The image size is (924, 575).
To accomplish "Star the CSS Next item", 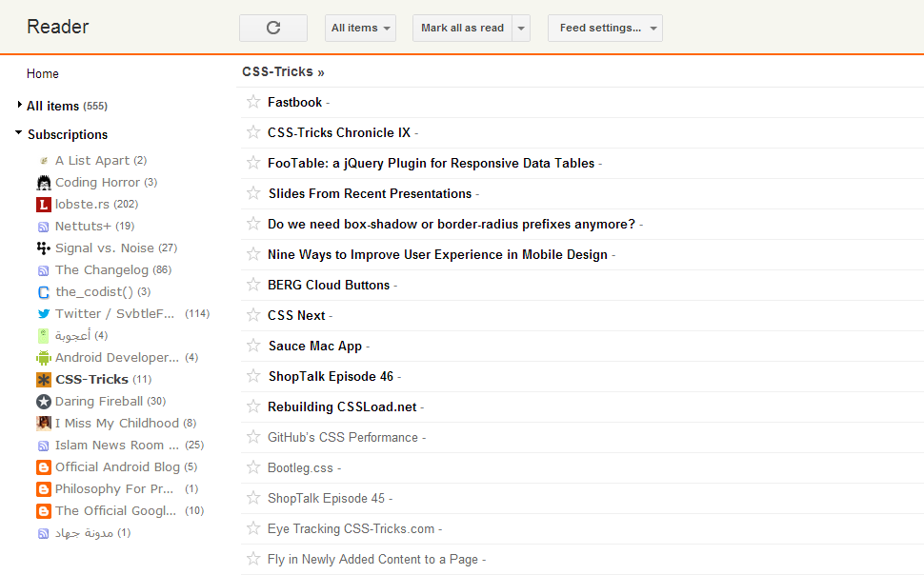I will (x=253, y=314).
